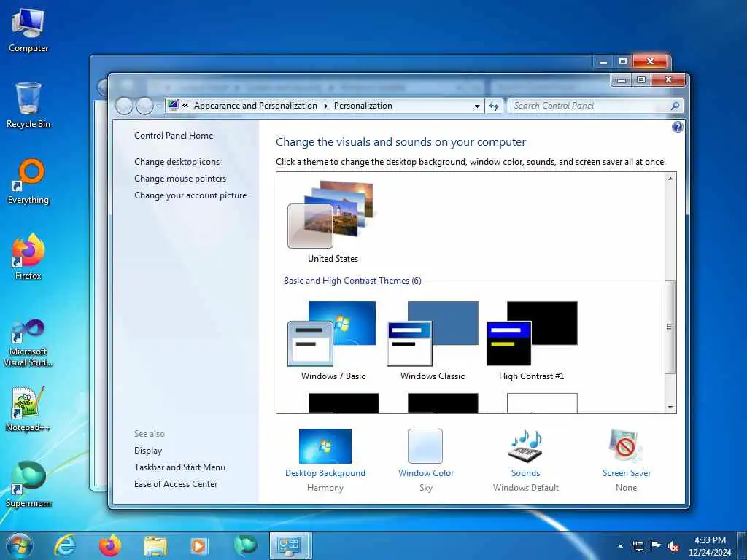Apply the Windows Classic theme

[432, 341]
